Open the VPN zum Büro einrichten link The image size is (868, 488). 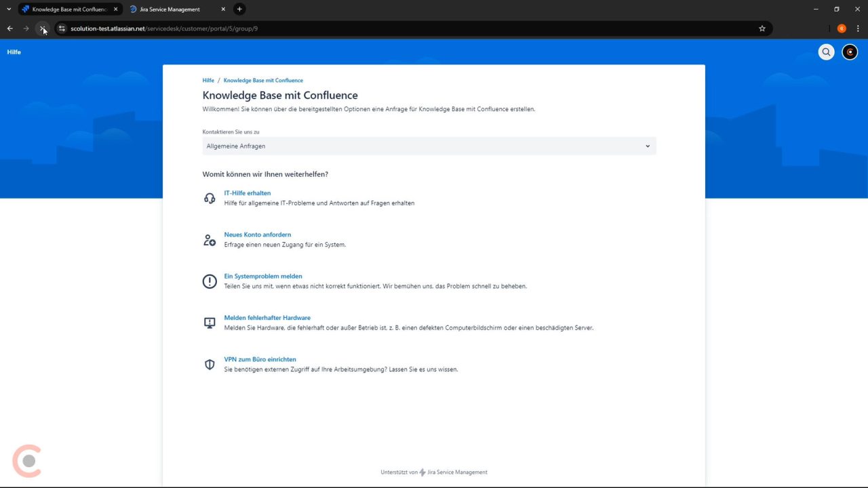point(260,359)
